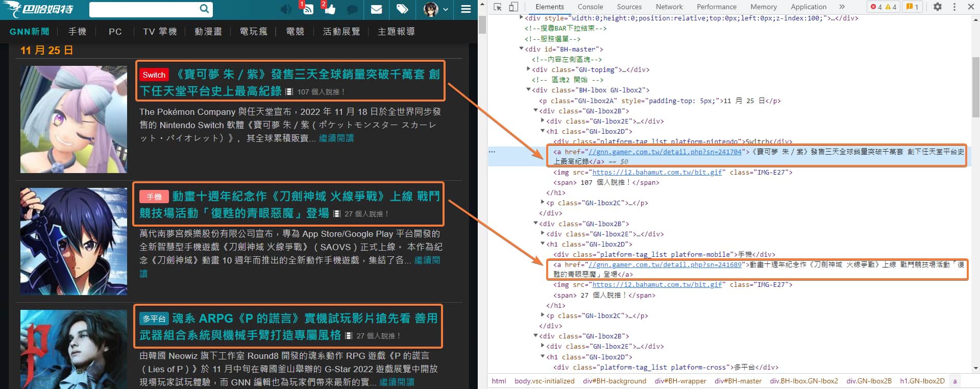Open the Performance tab

point(717,7)
